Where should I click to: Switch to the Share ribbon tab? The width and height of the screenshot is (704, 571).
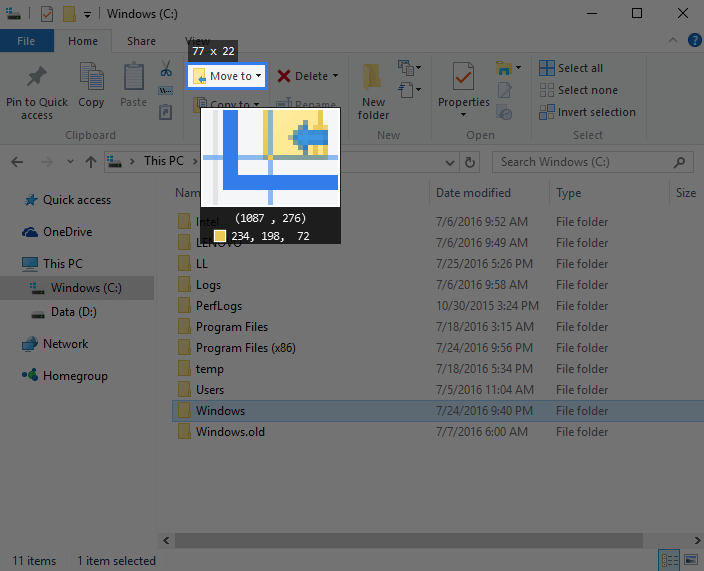141,41
